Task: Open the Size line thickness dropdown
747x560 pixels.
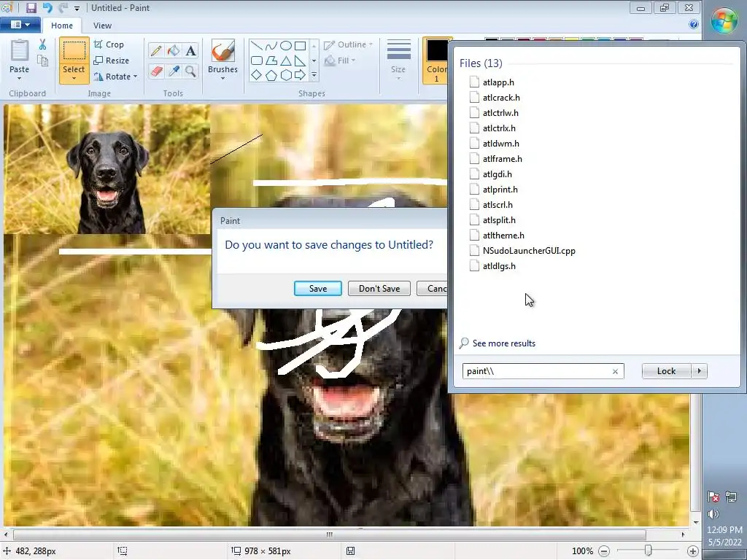Action: point(398,60)
